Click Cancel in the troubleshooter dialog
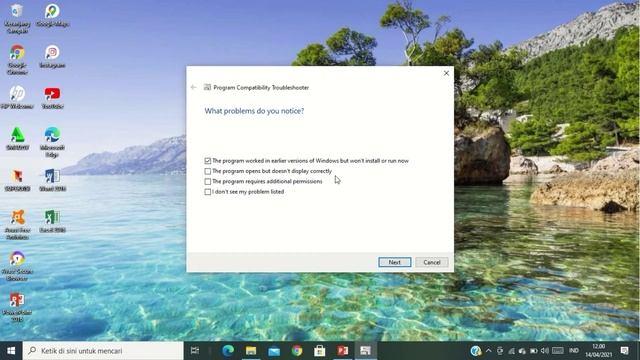This screenshot has height=360, width=640. 431,262
